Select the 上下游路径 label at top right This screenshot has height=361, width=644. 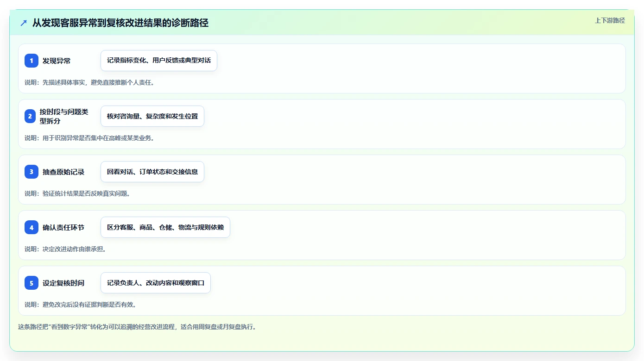pyautogui.click(x=610, y=20)
